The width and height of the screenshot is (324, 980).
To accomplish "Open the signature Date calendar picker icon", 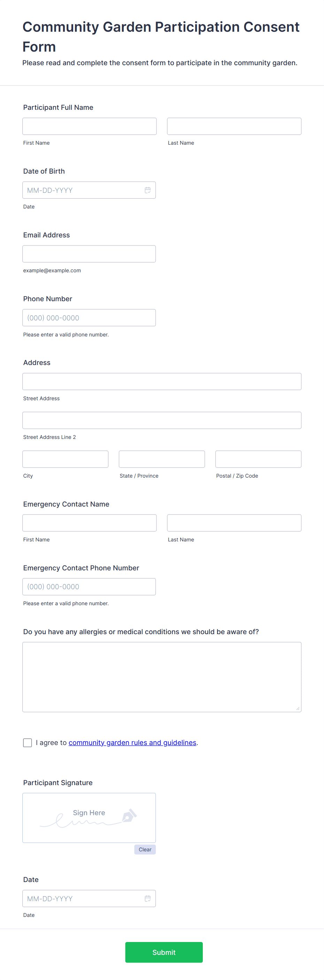I will (x=148, y=898).
